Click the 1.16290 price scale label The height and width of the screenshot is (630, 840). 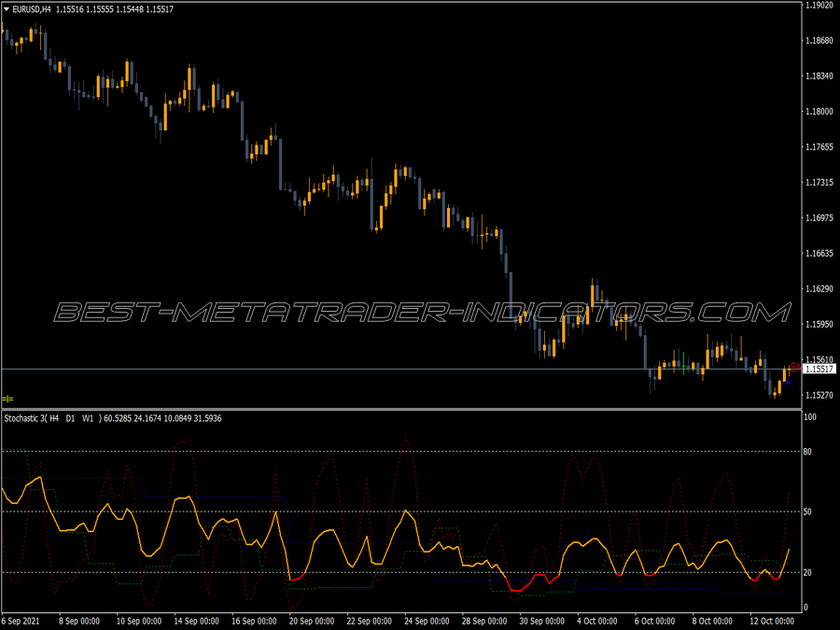click(x=819, y=288)
